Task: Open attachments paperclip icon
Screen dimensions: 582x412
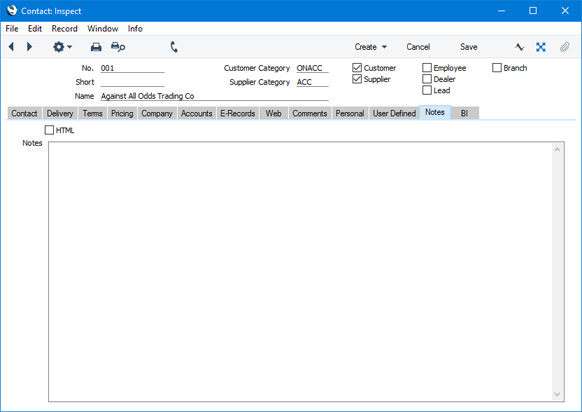Action: coord(565,47)
